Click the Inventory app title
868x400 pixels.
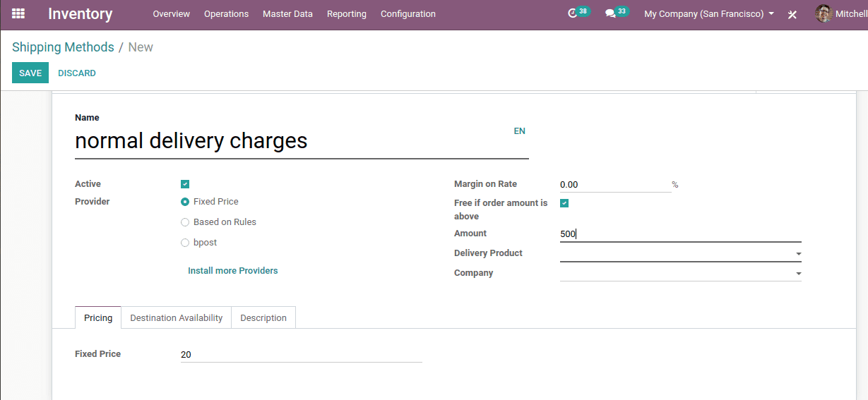80,13
